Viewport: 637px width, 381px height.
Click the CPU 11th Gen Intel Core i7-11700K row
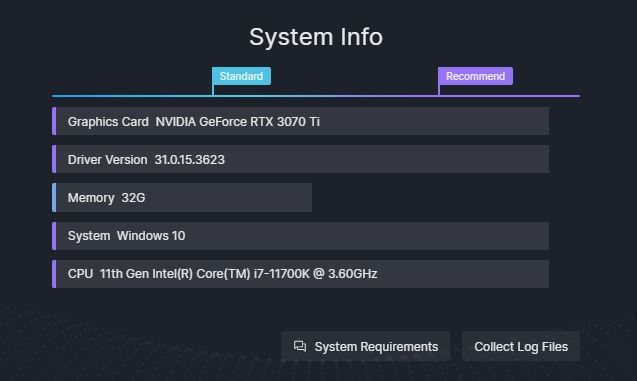301,274
